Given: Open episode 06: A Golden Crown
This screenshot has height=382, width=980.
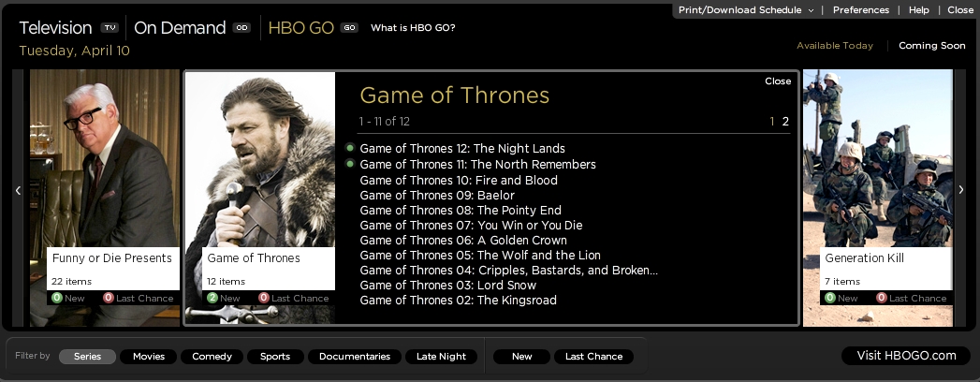Looking at the screenshot, I should pyautogui.click(x=463, y=240).
